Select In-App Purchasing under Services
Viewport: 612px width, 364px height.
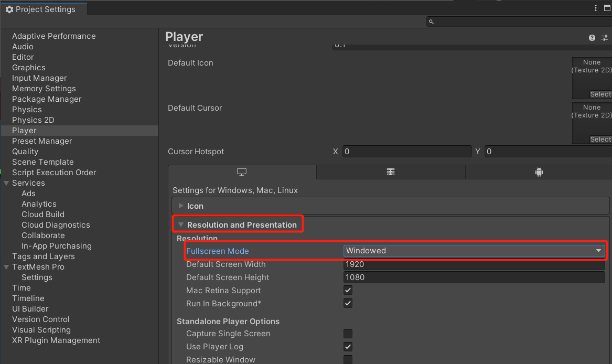[56, 247]
